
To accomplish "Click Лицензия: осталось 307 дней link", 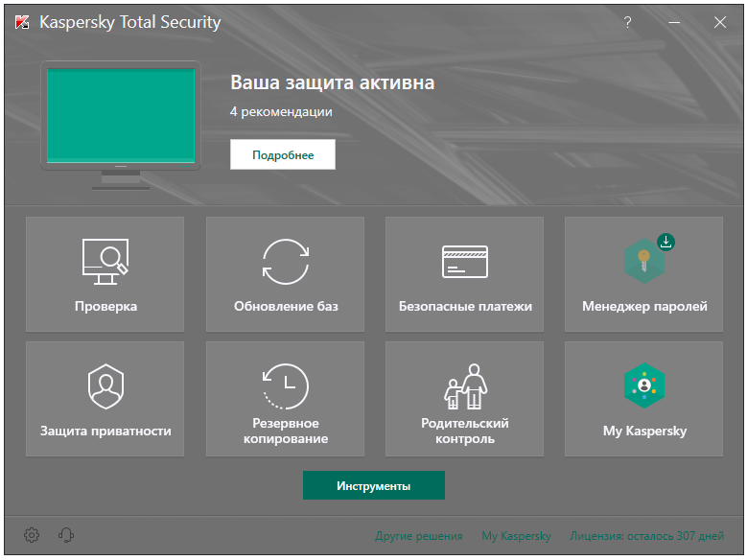I will [646, 536].
